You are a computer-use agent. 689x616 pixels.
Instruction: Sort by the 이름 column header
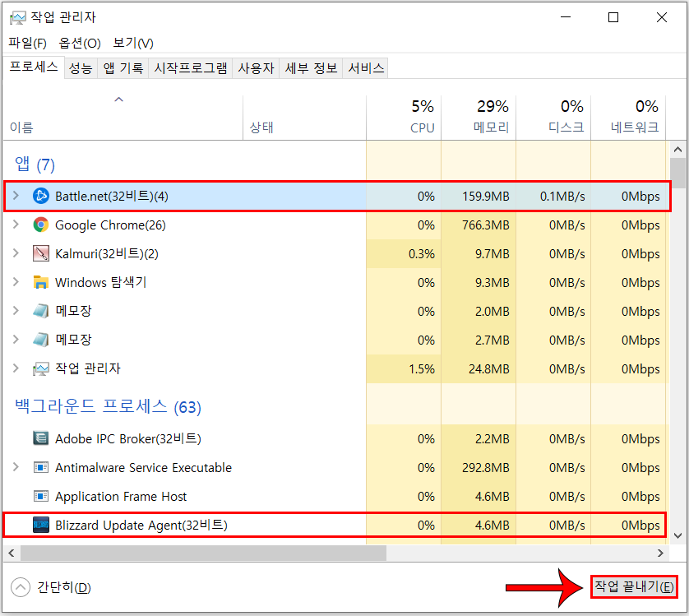click(123, 118)
